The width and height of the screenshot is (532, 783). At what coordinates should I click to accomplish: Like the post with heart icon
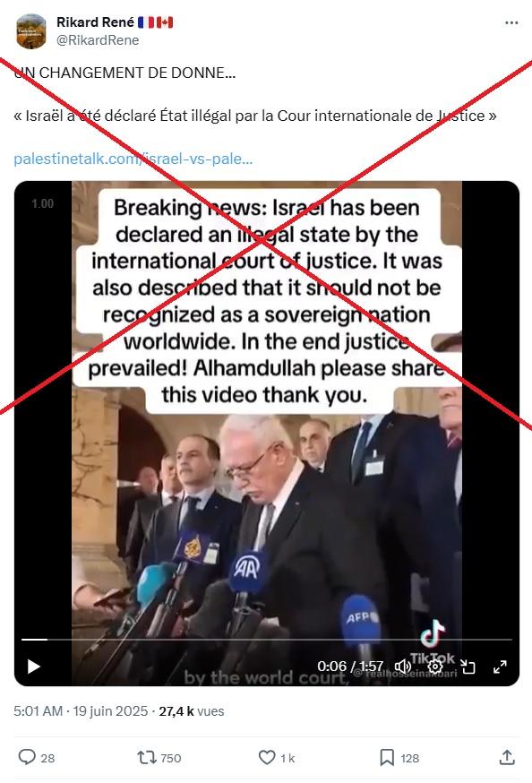pyautogui.click(x=267, y=758)
